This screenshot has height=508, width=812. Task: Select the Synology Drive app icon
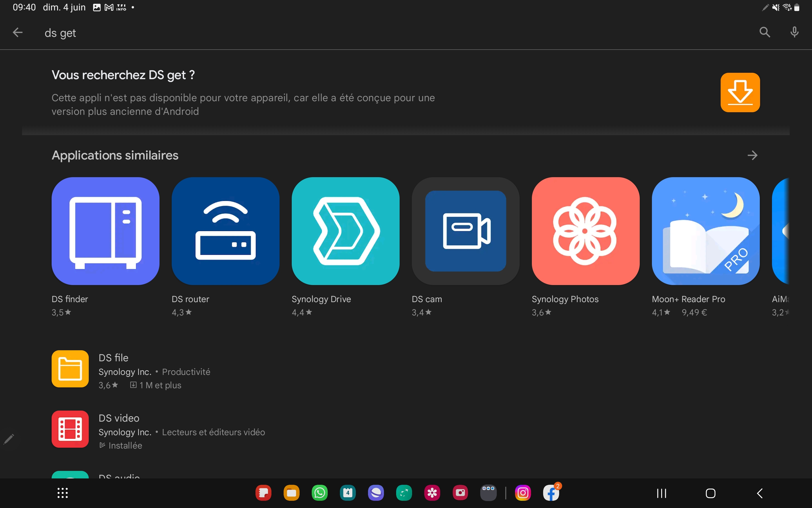click(345, 231)
